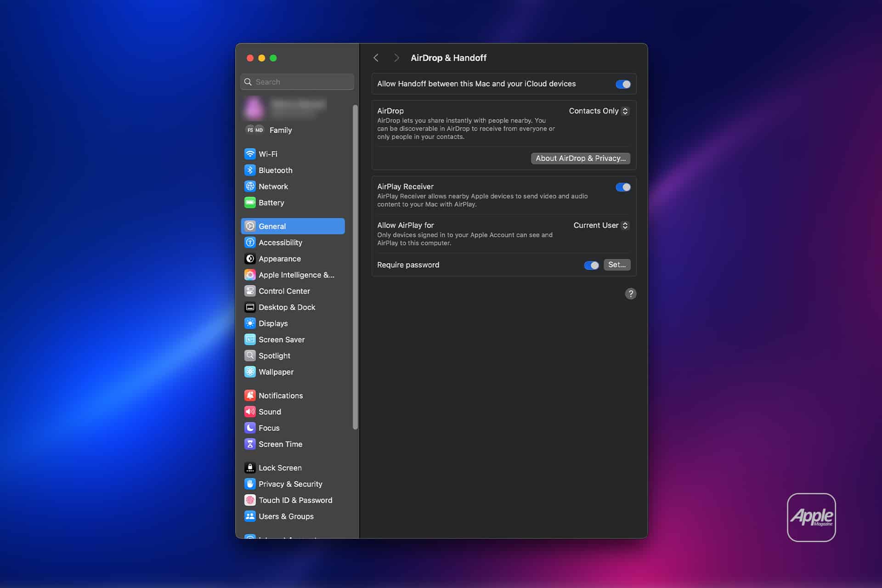Click the Privacy & Security hand icon

pos(250,484)
